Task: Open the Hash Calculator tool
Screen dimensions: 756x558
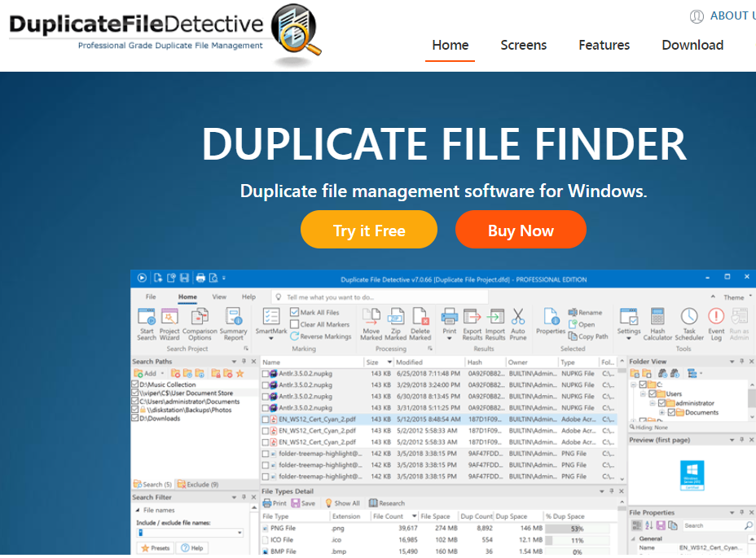Action: 657,324
